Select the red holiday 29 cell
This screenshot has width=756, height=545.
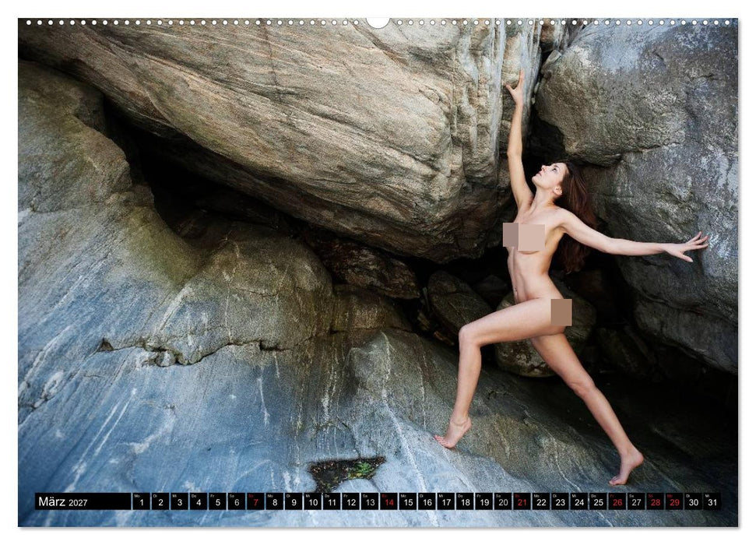click(x=674, y=501)
